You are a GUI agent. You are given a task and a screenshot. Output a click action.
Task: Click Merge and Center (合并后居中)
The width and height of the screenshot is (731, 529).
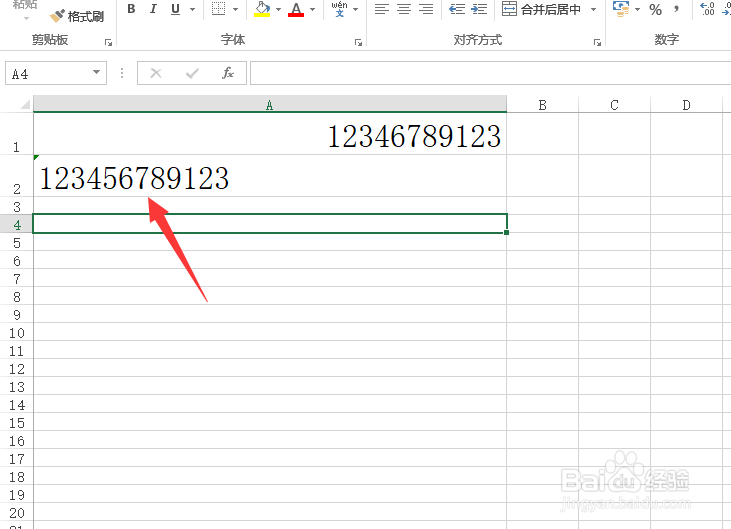[x=541, y=9]
